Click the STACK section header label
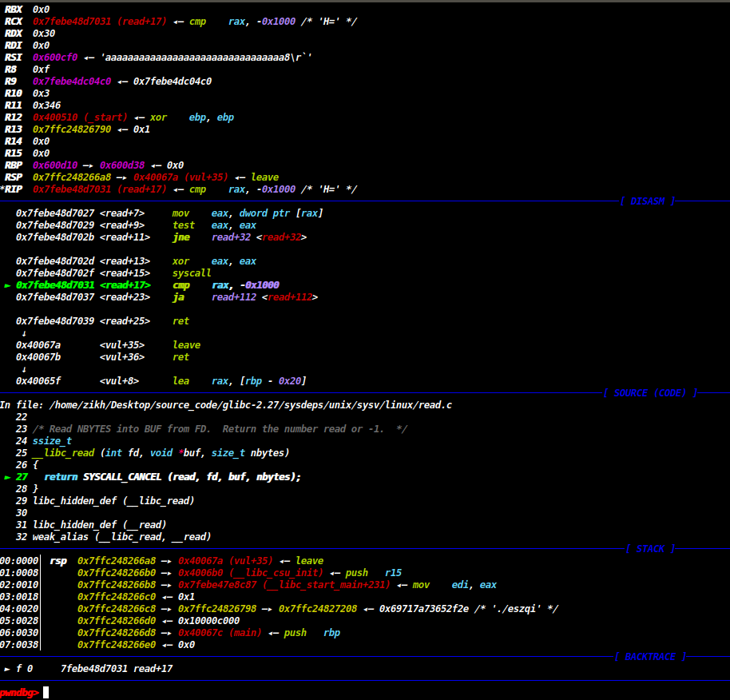Image resolution: width=730 pixels, height=700 pixels. point(651,549)
